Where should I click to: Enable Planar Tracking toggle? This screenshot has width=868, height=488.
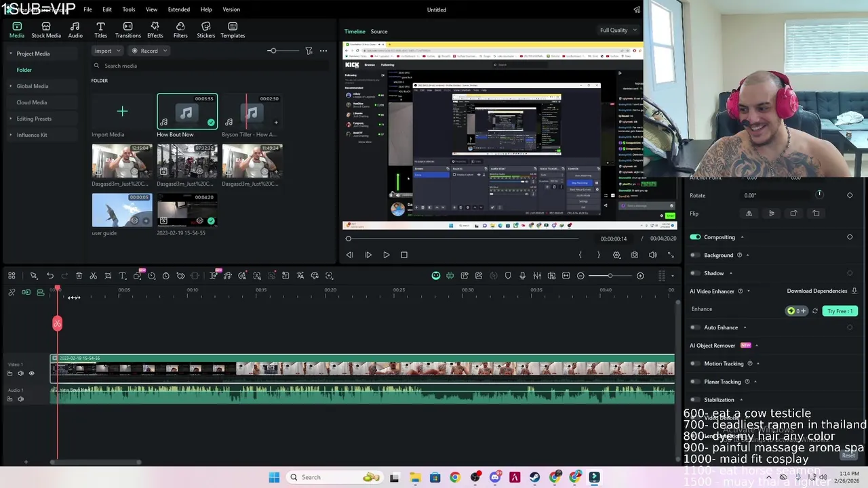(x=695, y=382)
